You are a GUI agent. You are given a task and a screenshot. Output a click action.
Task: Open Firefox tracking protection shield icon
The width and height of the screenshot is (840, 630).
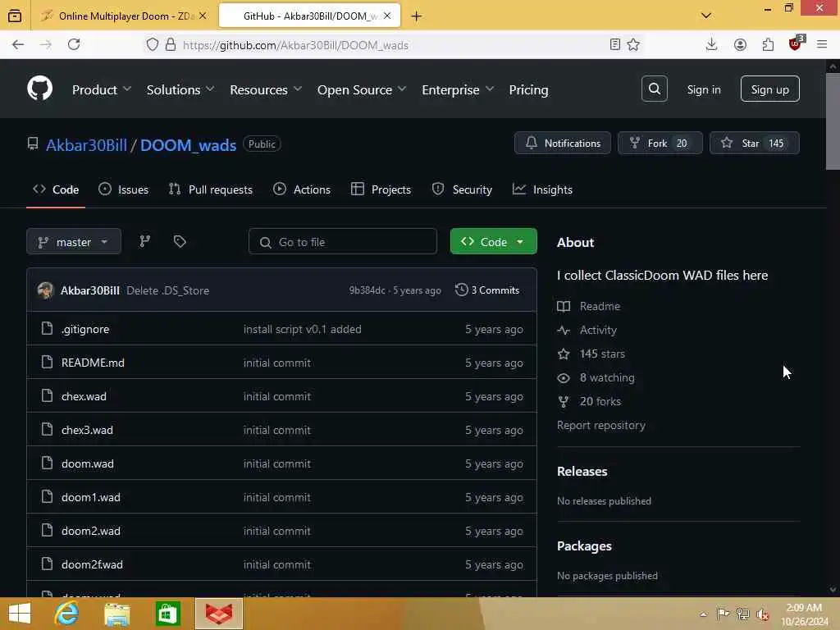pyautogui.click(x=153, y=44)
